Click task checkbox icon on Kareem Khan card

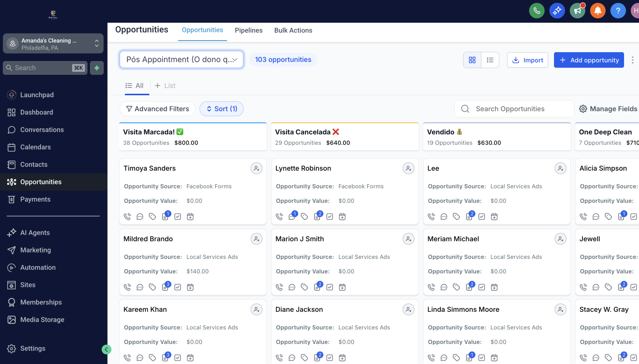click(x=178, y=358)
